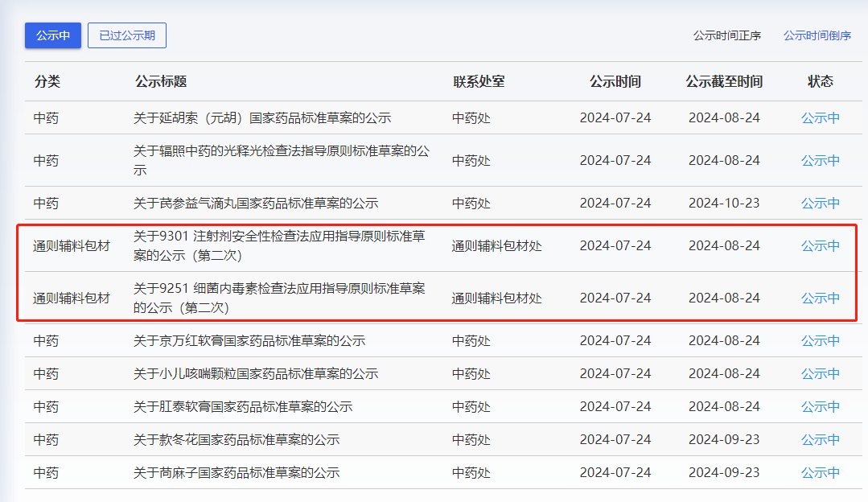Click 公示中 status in the 9301 注射剂 row
The width and height of the screenshot is (868, 502).
coord(820,246)
